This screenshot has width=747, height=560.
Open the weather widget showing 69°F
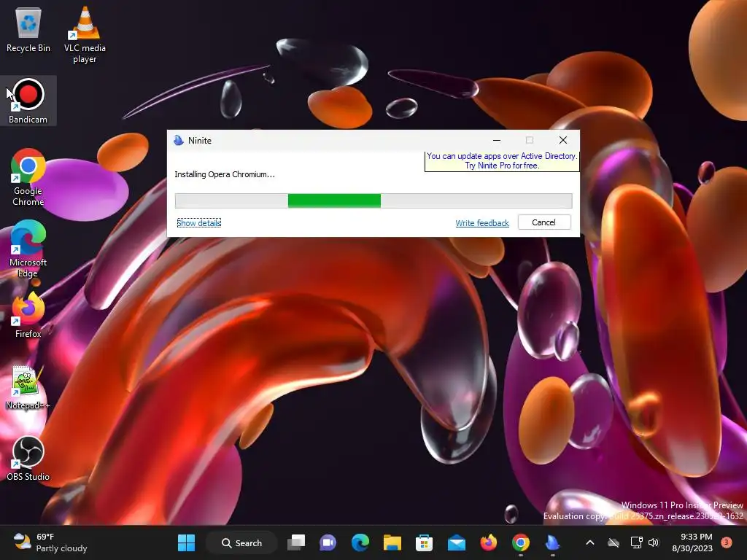[50, 542]
